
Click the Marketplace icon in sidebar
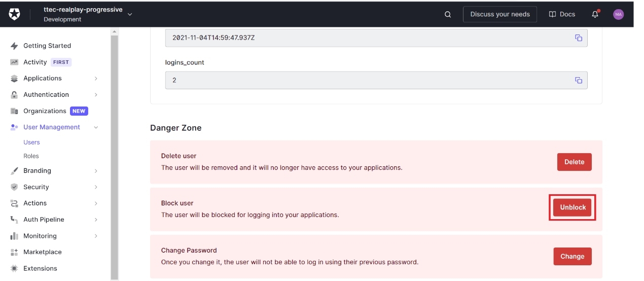coord(14,252)
